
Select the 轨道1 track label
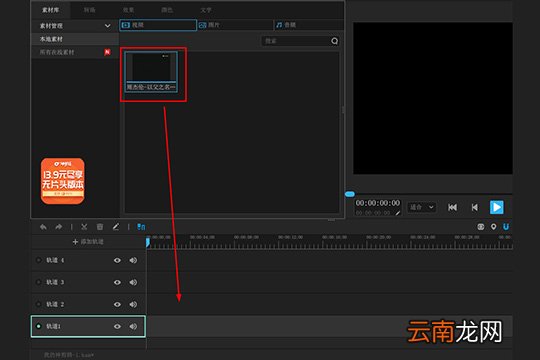(53, 326)
